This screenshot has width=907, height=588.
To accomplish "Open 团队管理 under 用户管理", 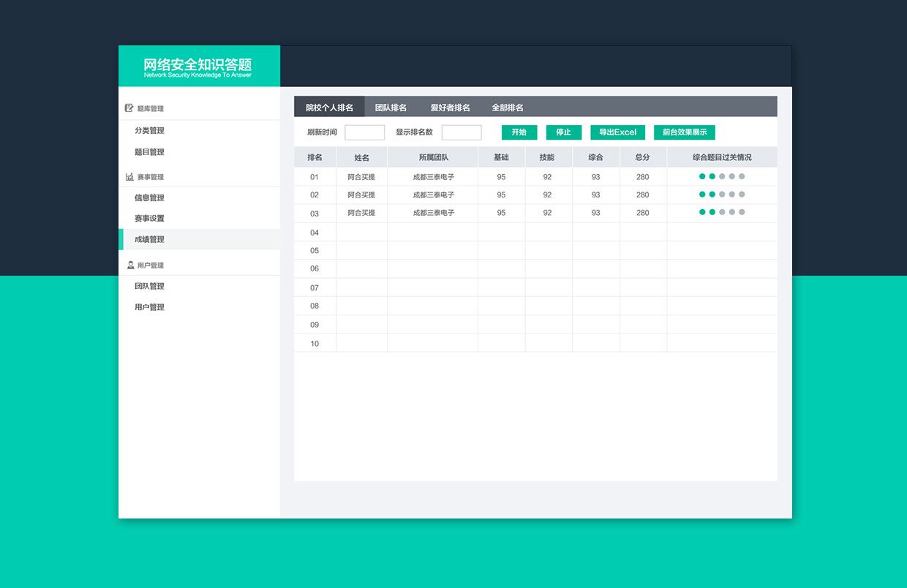I will coord(149,287).
